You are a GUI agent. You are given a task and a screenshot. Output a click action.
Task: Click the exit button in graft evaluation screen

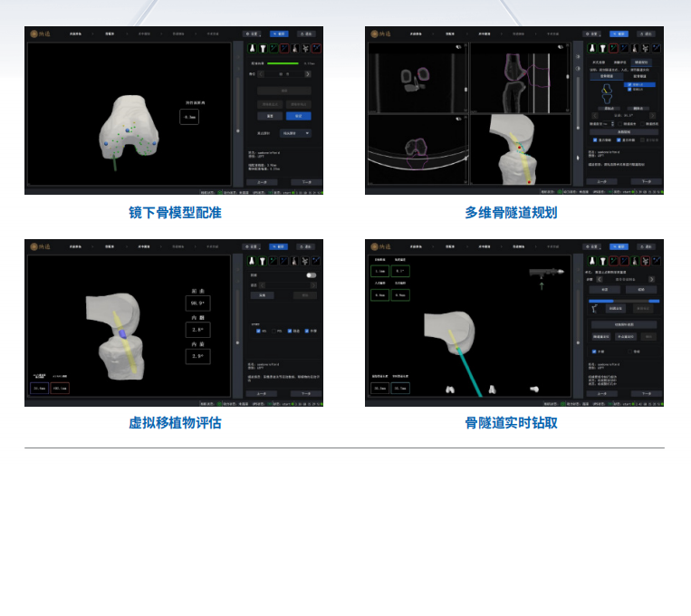[306, 246]
